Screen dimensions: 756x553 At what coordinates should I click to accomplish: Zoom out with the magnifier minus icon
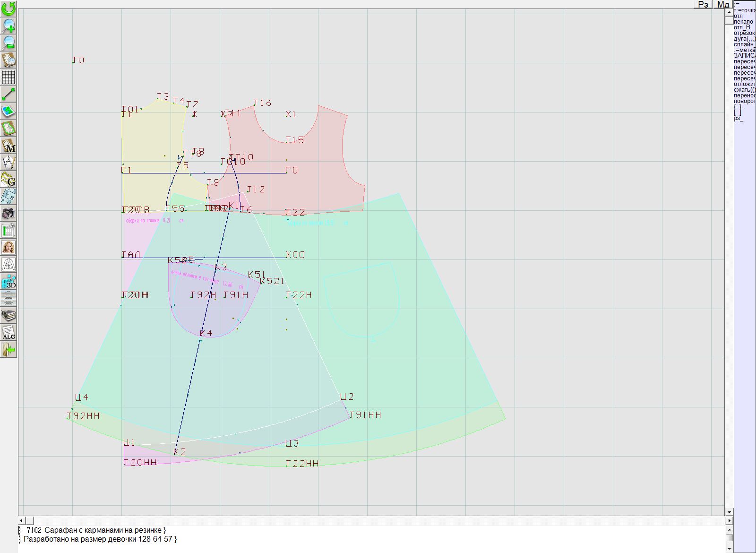pyautogui.click(x=9, y=43)
